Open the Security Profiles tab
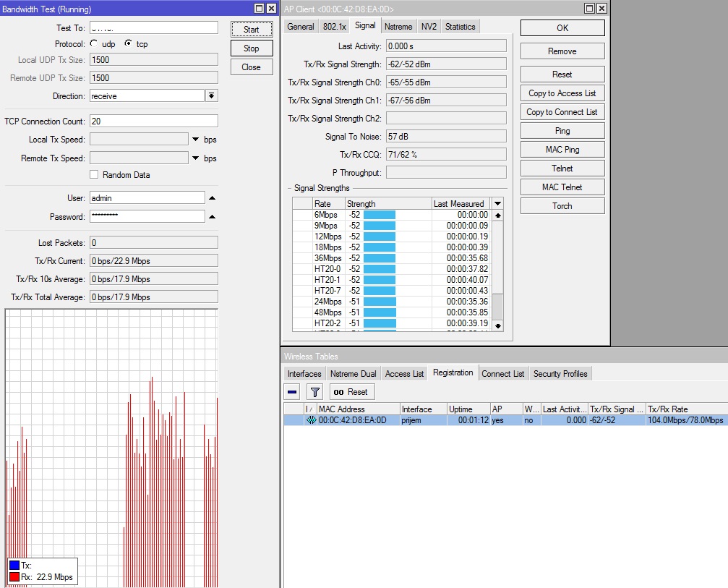The image size is (728, 588). (x=560, y=374)
